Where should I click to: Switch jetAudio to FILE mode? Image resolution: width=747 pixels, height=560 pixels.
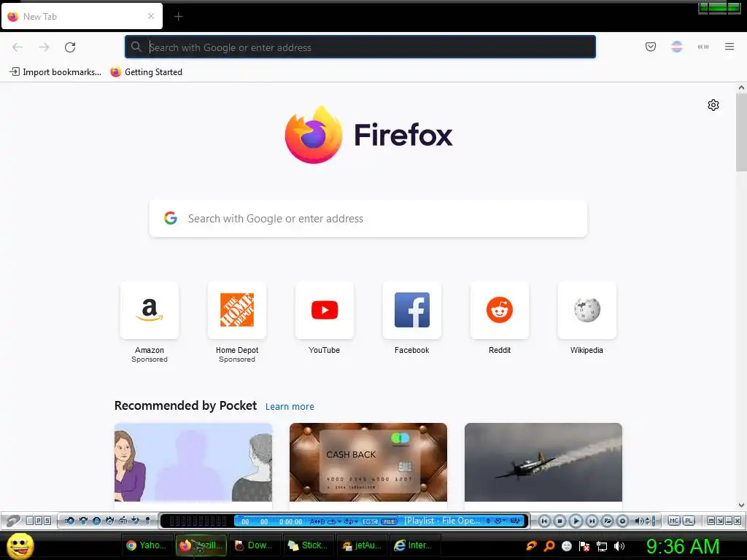coord(389,521)
